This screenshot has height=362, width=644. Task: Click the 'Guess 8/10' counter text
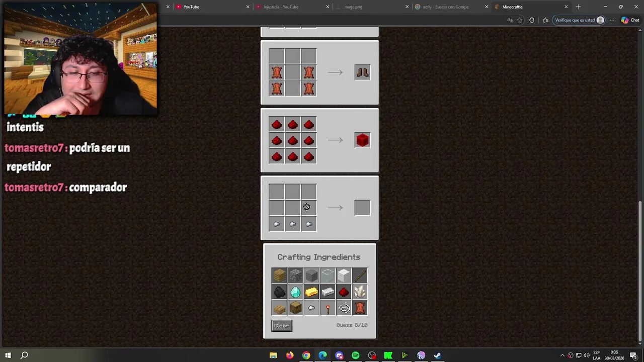[352, 325]
